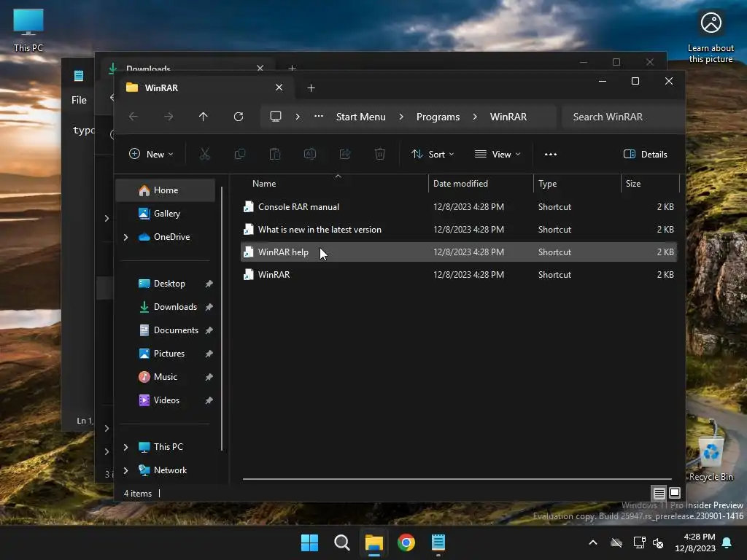
Task: Unpin Documents from Quick access
Action: [209, 330]
